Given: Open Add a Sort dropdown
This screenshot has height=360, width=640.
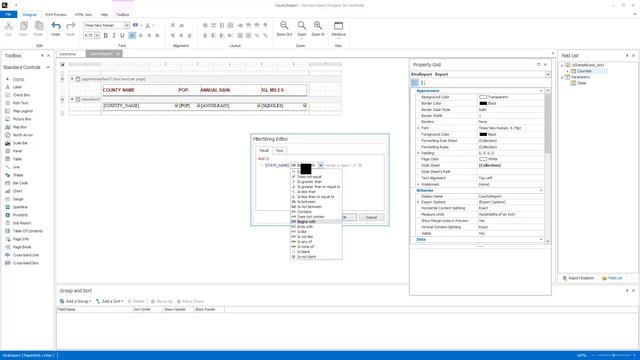Looking at the screenshot, I should pyautogui.click(x=109, y=301).
